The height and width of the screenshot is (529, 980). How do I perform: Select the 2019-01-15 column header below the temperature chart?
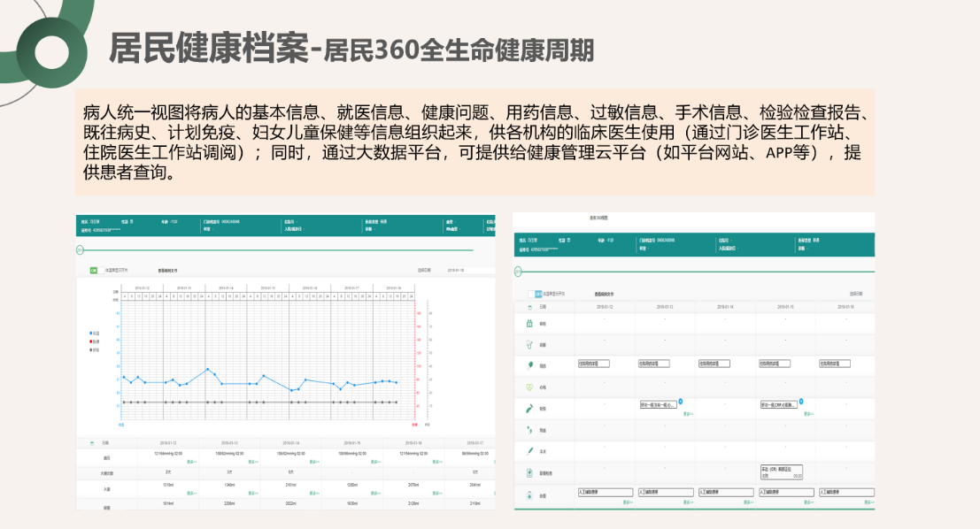[352, 443]
